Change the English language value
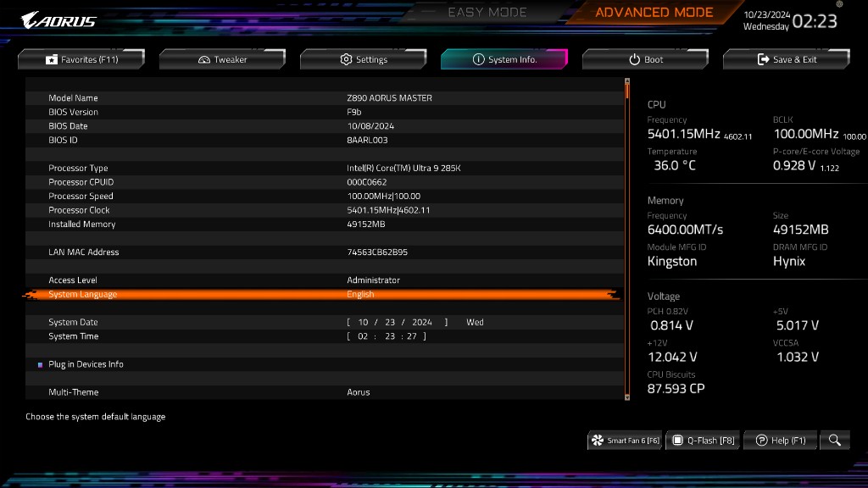This screenshot has width=868, height=488. [x=360, y=294]
